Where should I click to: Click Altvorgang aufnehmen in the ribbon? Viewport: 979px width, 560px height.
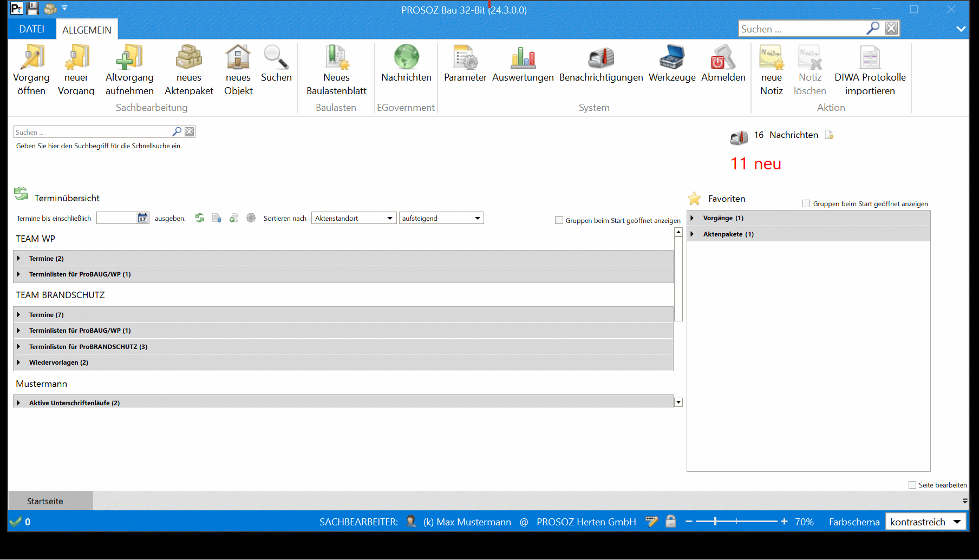tap(129, 70)
